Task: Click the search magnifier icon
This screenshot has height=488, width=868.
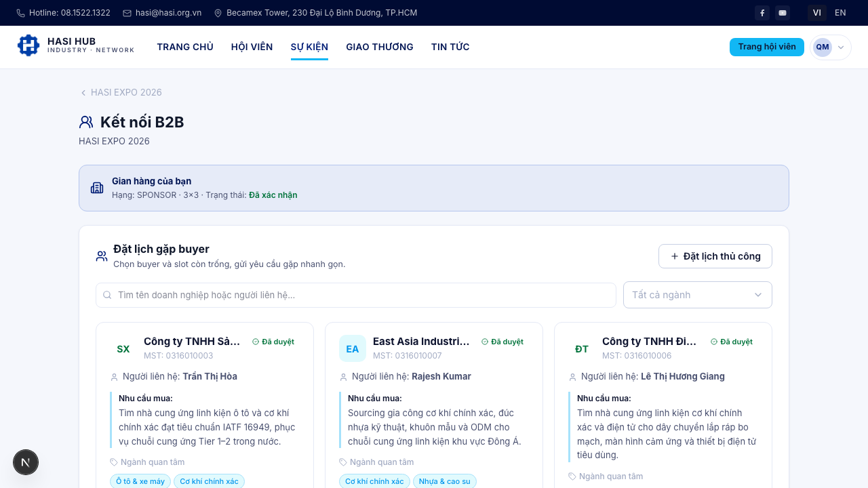Action: (x=107, y=295)
